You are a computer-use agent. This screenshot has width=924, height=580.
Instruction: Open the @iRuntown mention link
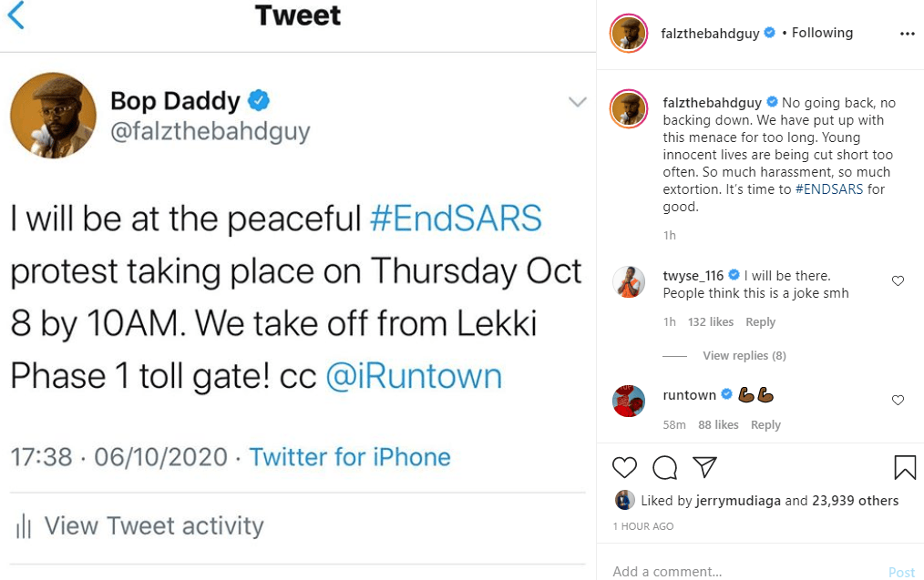pyautogui.click(x=413, y=376)
